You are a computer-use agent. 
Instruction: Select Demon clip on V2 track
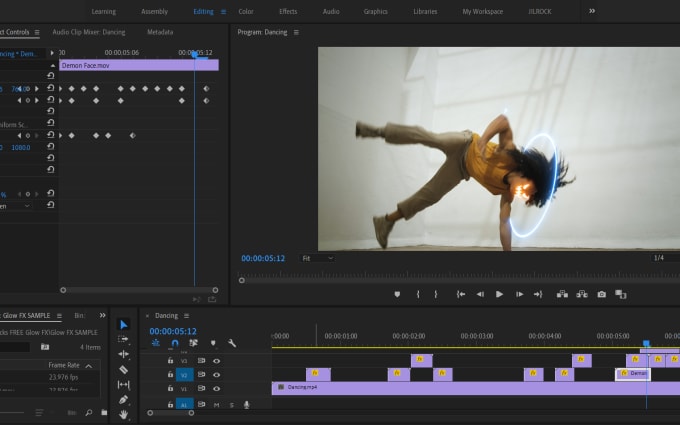[x=633, y=374]
